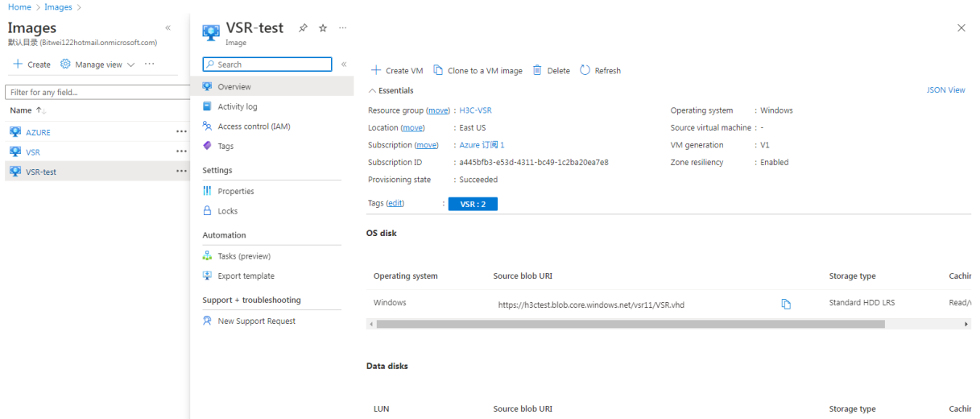Open the ellipsis menu beside the VSR-test title
The image size is (980, 419).
343,27
